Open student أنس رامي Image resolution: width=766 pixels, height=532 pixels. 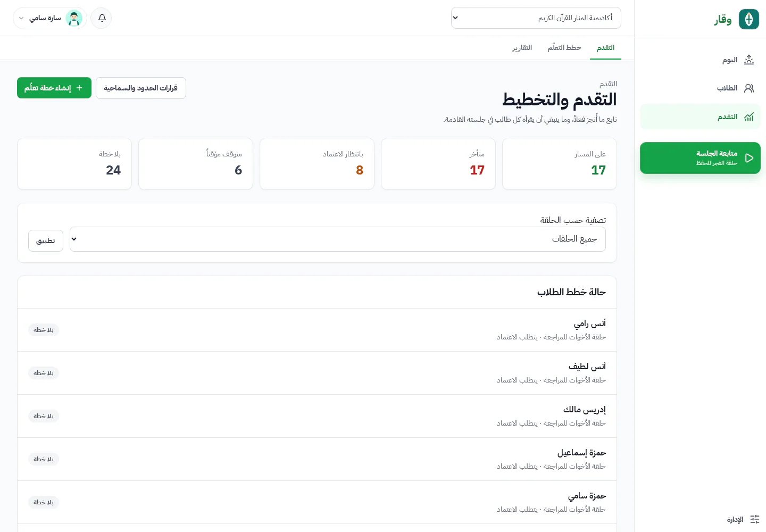coord(317,330)
